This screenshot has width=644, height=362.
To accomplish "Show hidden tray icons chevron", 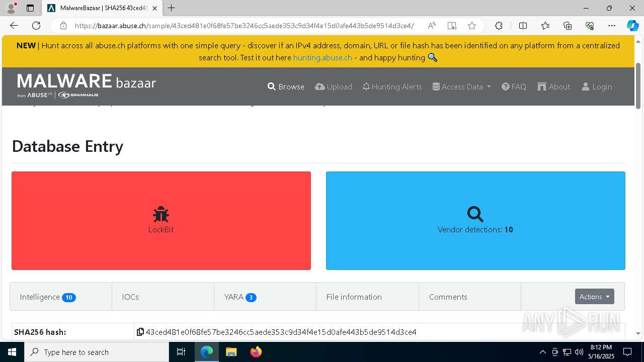I will 542,352.
